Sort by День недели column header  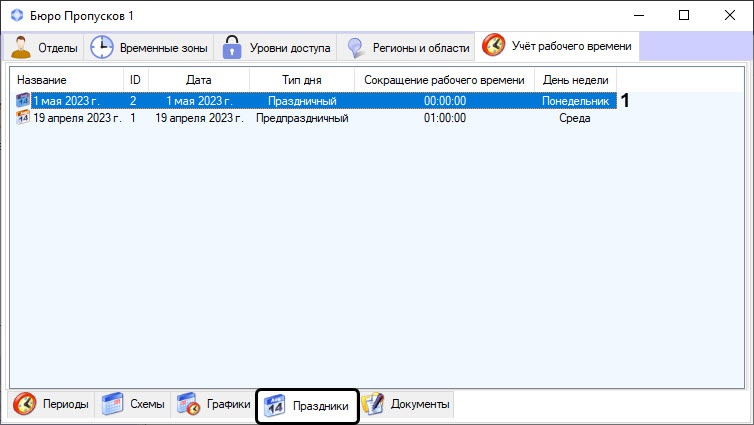click(575, 79)
